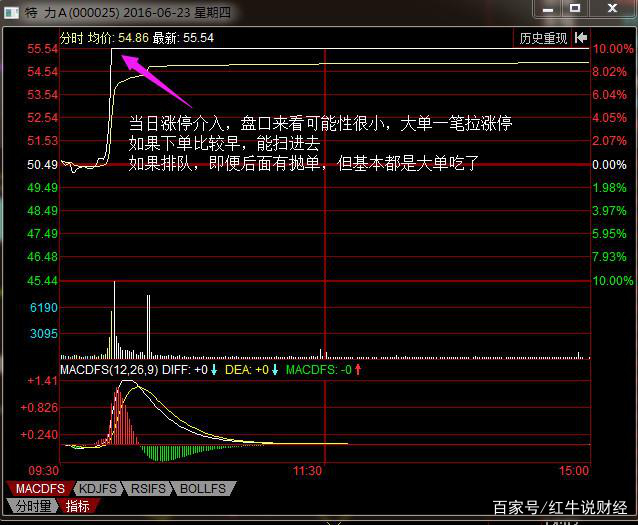Viewport: 638px width, 525px height.
Task: Switch to the RSIFS tab
Action: coord(148,488)
